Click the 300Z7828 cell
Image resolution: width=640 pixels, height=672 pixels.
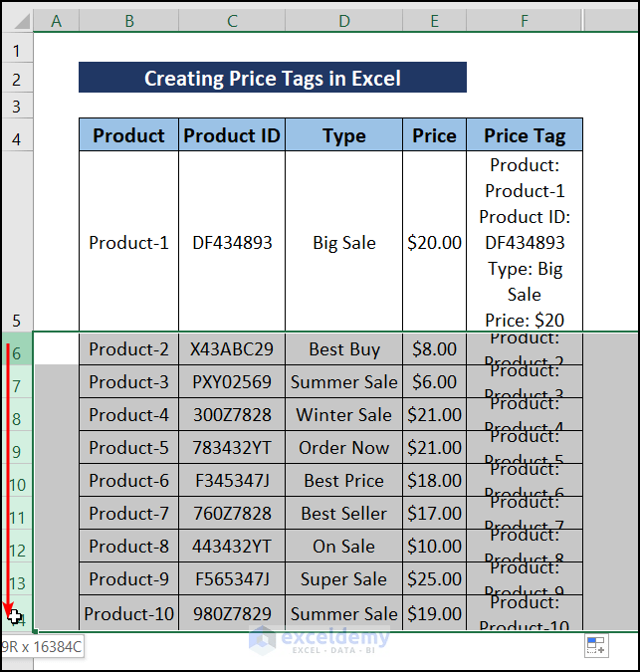pyautogui.click(x=232, y=414)
